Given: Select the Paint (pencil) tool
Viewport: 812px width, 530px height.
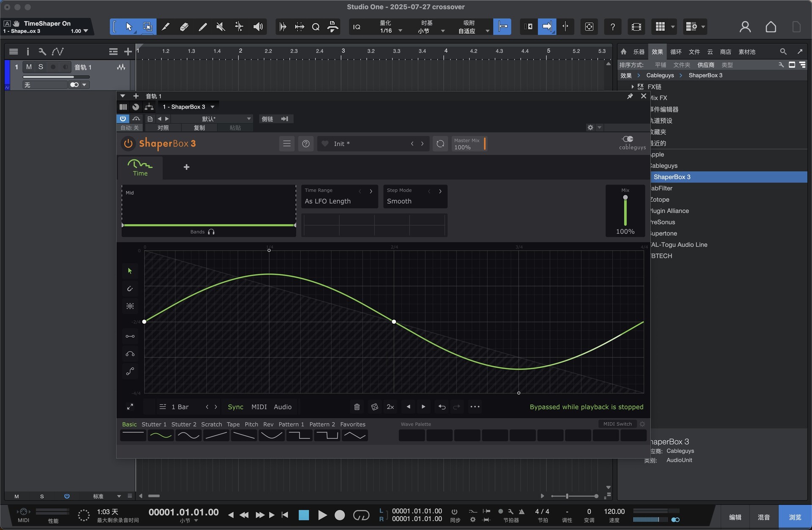Looking at the screenshot, I should pos(203,27).
